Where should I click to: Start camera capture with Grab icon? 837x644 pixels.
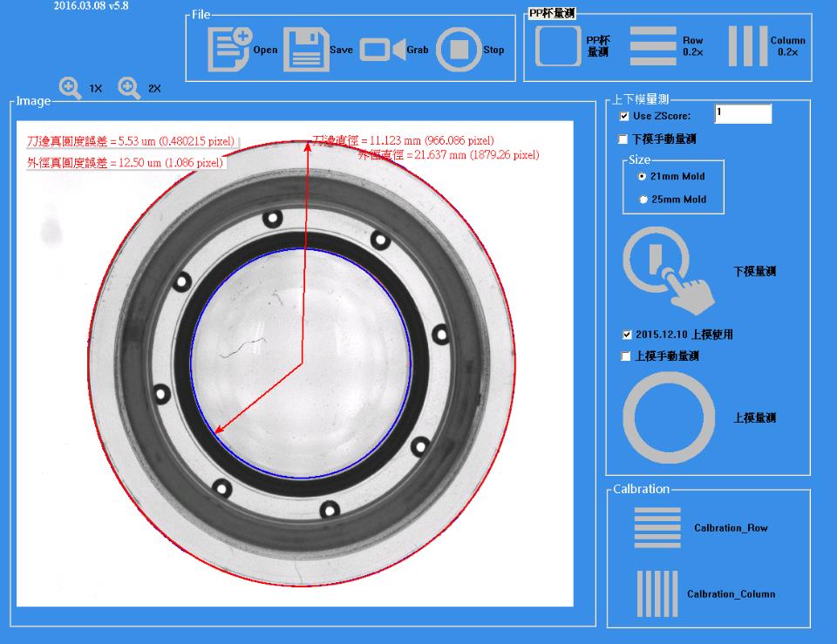tap(383, 50)
